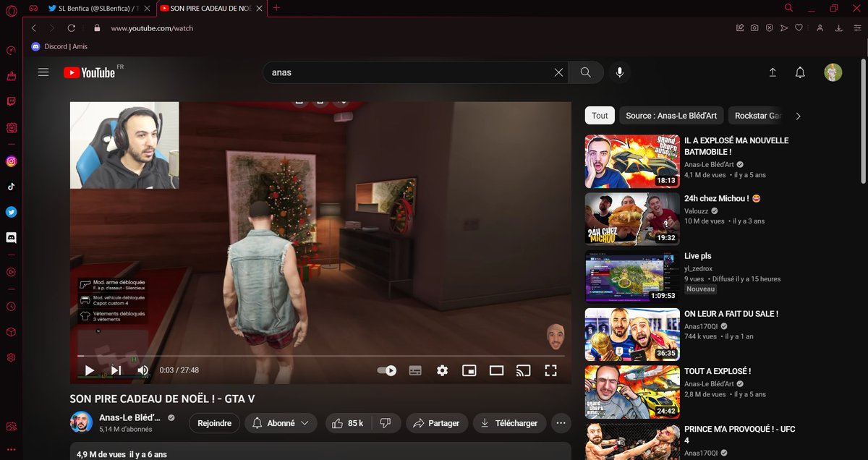This screenshot has height=460, width=868.
Task: Add page to bookmarks with heart icon
Action: pyautogui.click(x=799, y=28)
